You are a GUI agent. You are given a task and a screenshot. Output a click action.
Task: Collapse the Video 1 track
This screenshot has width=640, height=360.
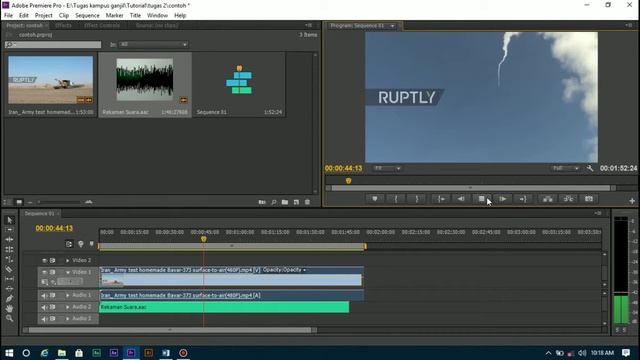tap(68, 272)
